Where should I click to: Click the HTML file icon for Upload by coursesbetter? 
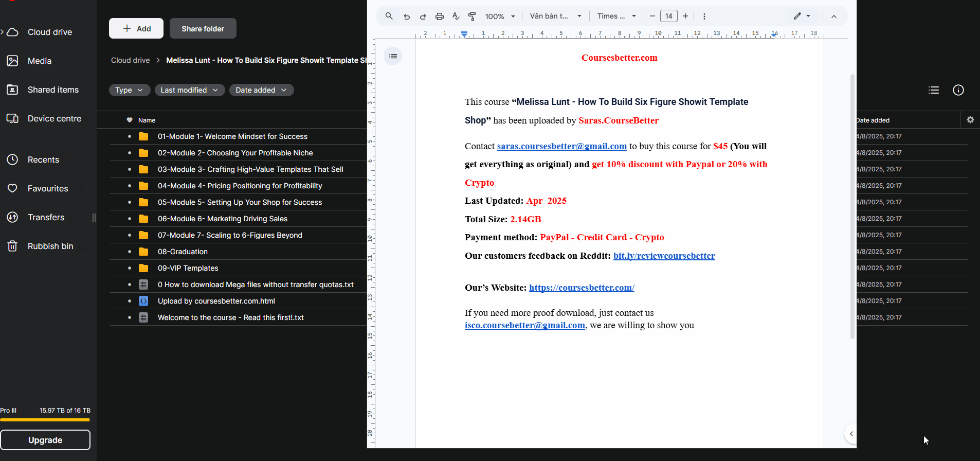tap(143, 301)
